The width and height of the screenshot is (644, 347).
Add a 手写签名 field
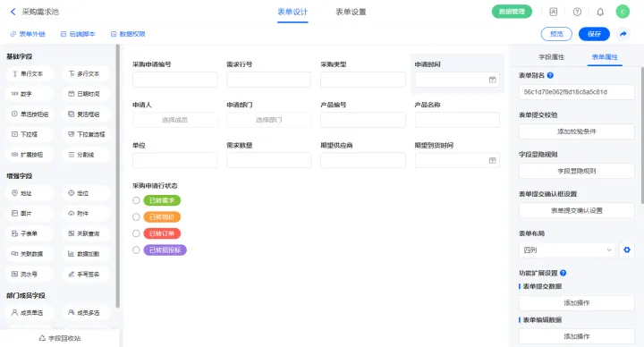click(86, 274)
